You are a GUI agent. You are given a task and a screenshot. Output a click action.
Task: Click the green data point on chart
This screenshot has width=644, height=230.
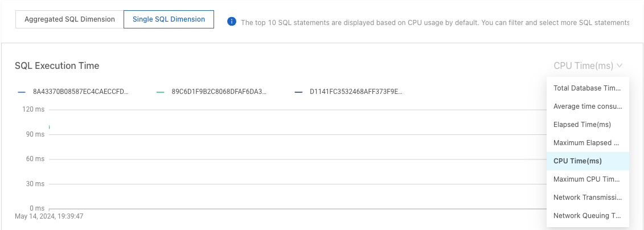[x=50, y=128]
